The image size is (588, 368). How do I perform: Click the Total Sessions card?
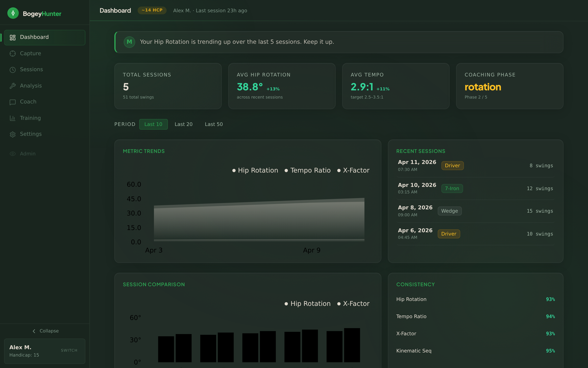tap(168, 86)
